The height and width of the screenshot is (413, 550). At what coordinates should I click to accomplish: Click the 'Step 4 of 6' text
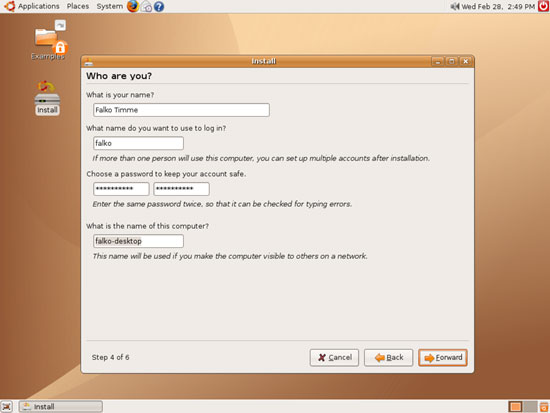point(110,357)
